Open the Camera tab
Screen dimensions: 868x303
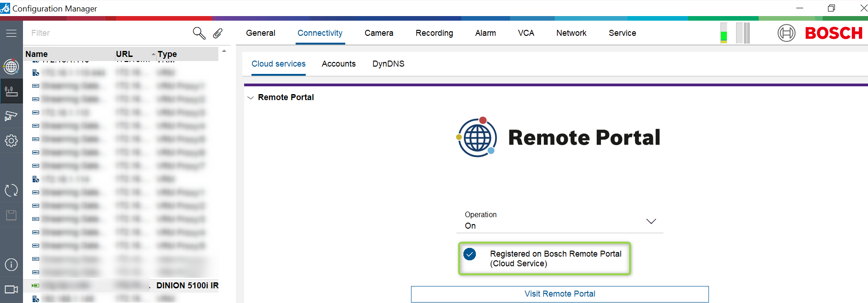379,33
